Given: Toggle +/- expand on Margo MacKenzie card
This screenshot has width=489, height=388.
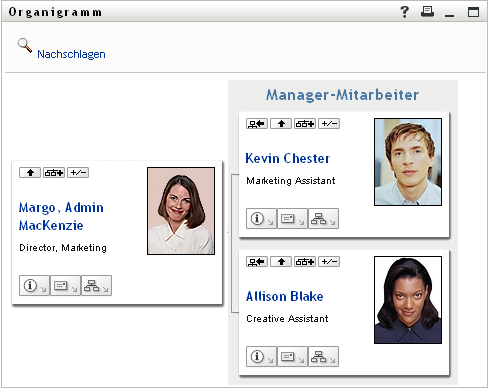Looking at the screenshot, I should coord(78,173).
